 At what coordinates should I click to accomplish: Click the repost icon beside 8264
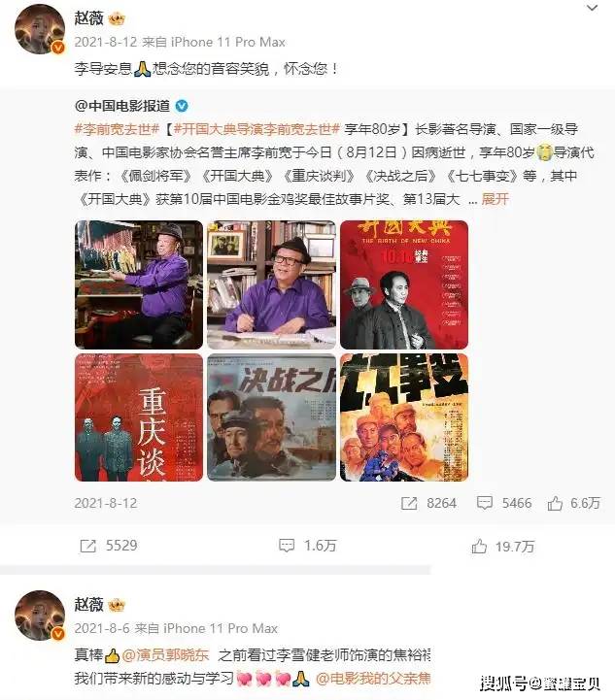tap(409, 503)
